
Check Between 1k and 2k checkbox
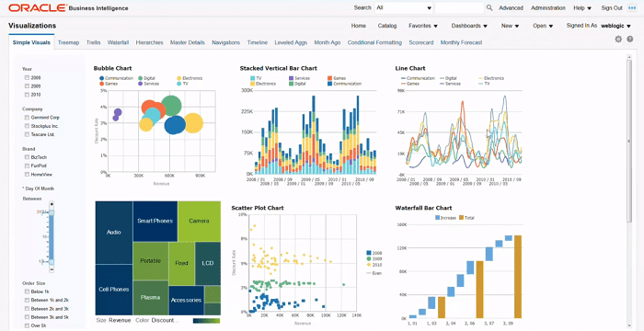pyautogui.click(x=27, y=301)
